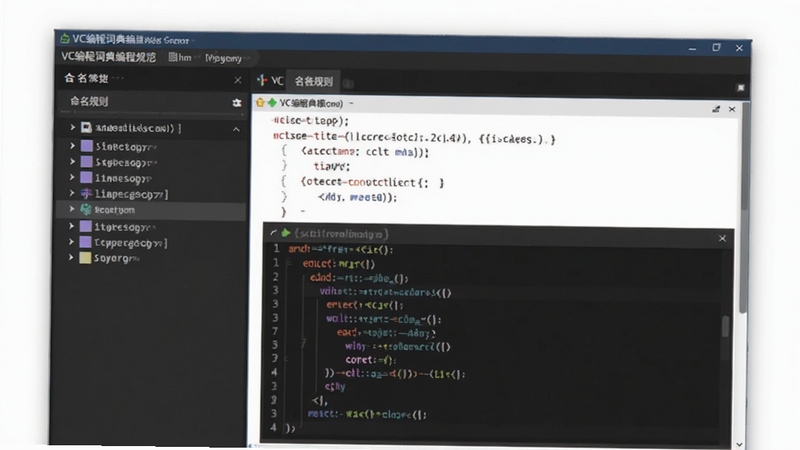Click the pencil edit icon in editor header

click(x=716, y=109)
